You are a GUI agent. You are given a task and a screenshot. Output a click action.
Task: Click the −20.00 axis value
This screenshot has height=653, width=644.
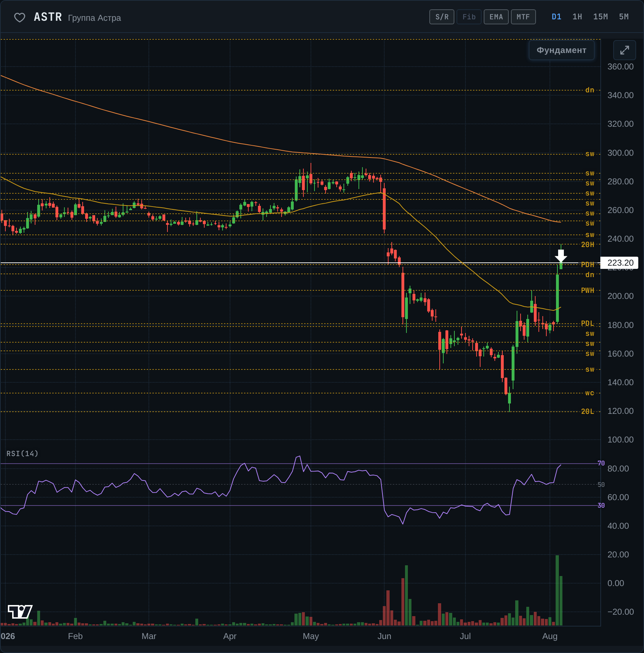pos(620,612)
